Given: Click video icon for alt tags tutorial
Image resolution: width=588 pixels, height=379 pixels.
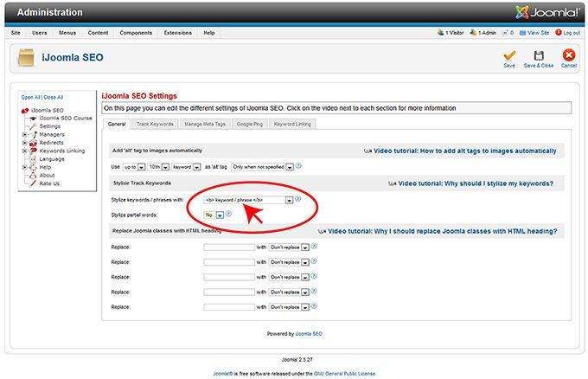Looking at the screenshot, I should point(367,151).
